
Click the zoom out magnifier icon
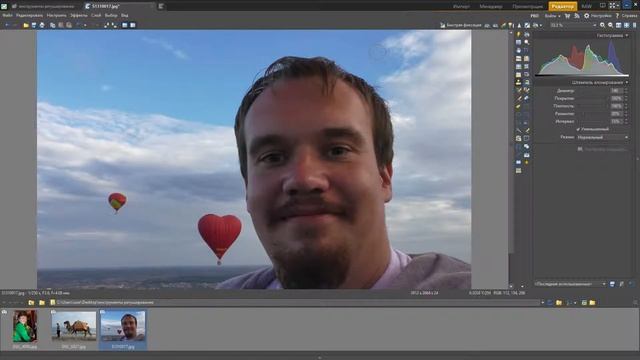(611, 25)
